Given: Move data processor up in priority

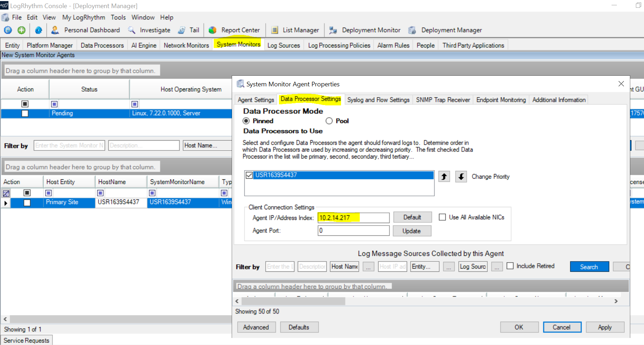Looking at the screenshot, I should [x=444, y=177].
